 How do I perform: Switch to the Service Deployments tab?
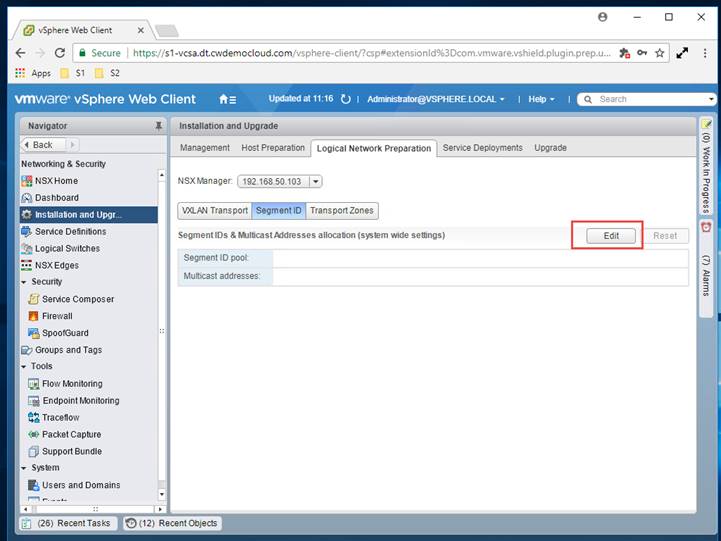pos(482,148)
